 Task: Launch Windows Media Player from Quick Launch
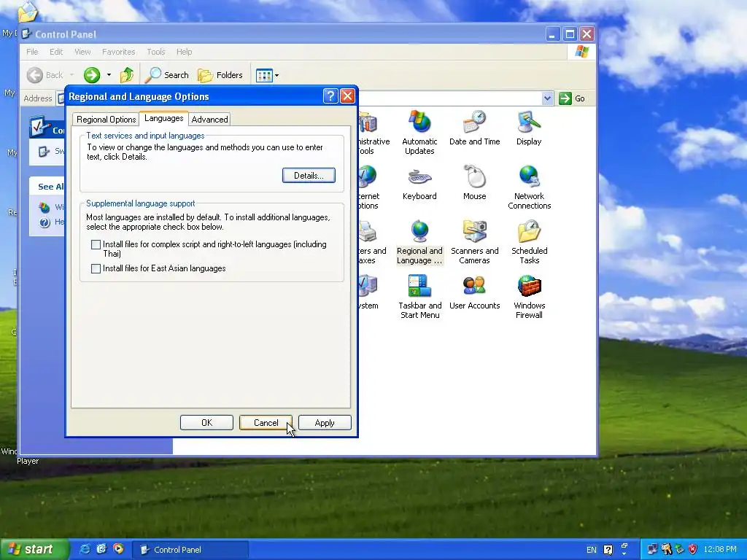[119, 549]
